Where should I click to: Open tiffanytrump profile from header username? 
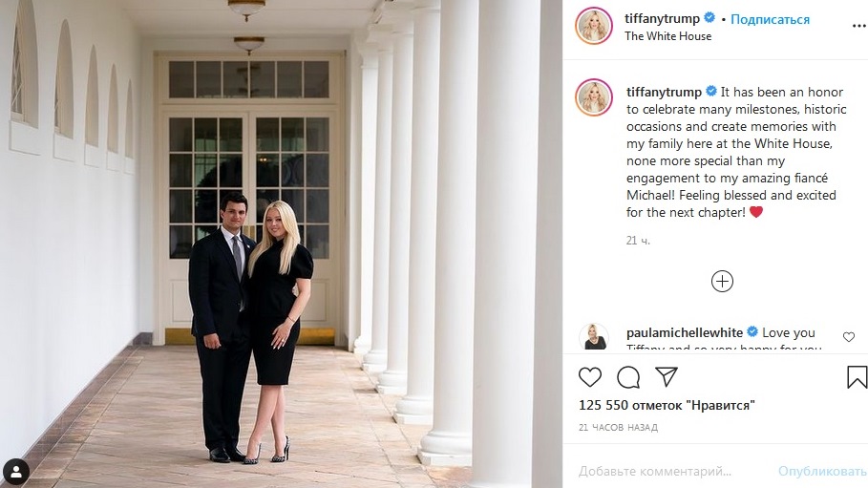[662, 18]
